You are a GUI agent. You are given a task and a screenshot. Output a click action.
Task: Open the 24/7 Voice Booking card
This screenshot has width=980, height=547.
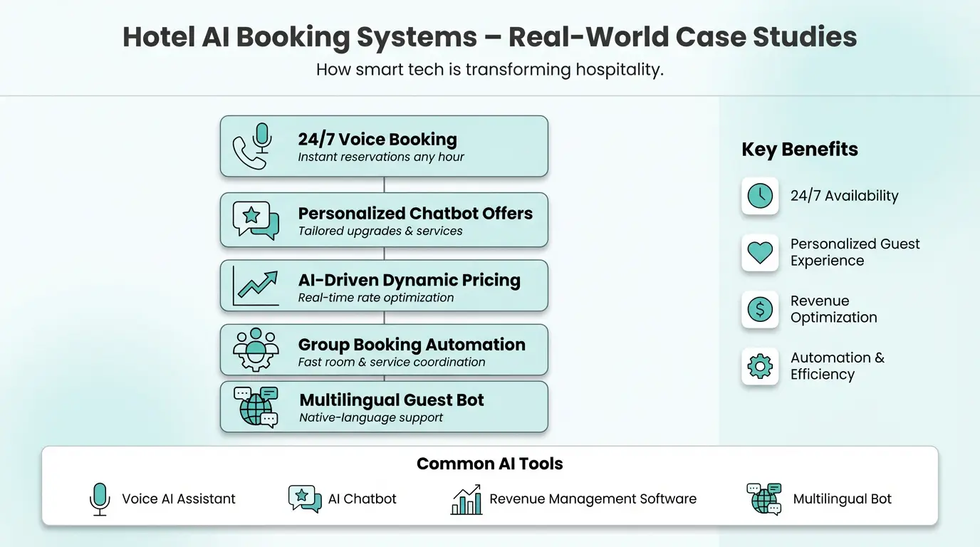384,146
